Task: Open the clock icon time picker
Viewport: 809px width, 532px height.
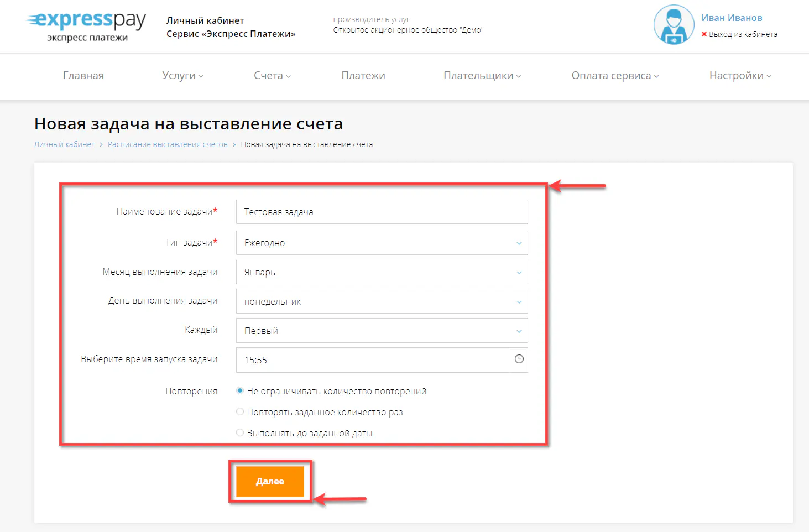Action: click(x=519, y=359)
